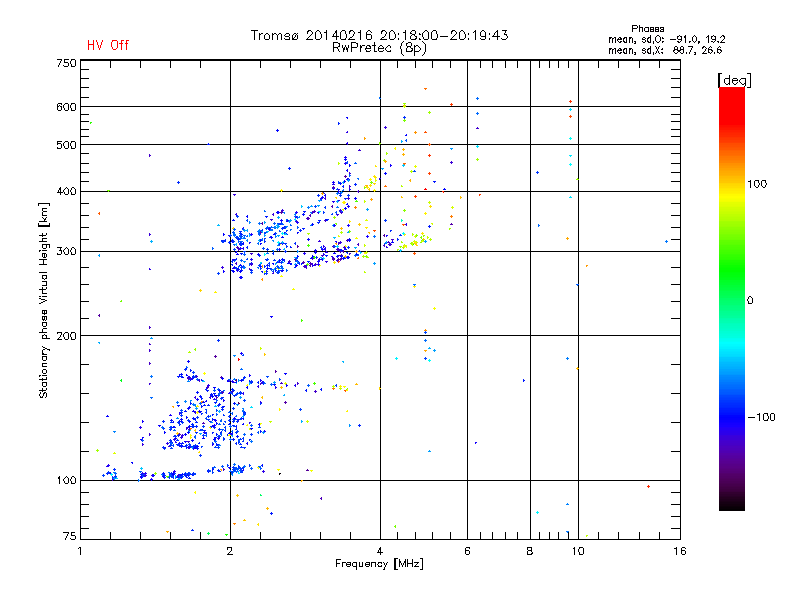Click the x-axis tick label '10'
The image size is (800, 600).
tap(578, 551)
